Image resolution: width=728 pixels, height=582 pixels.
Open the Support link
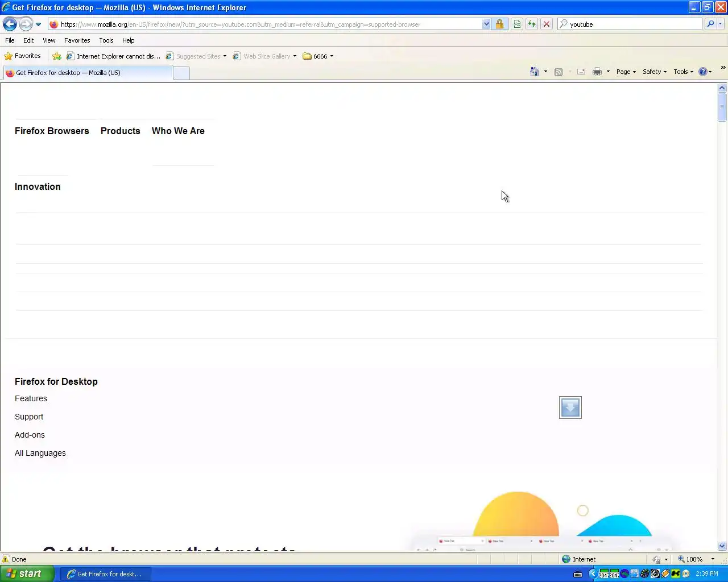point(29,417)
